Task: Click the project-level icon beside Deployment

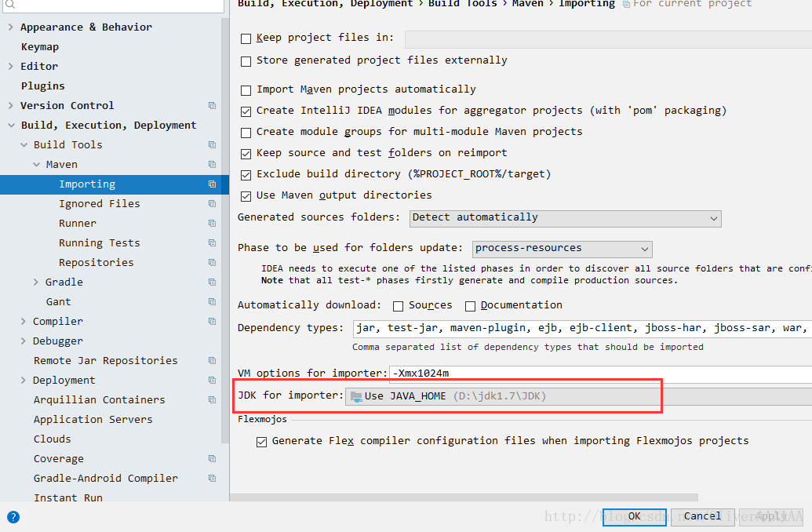Action: coord(212,381)
